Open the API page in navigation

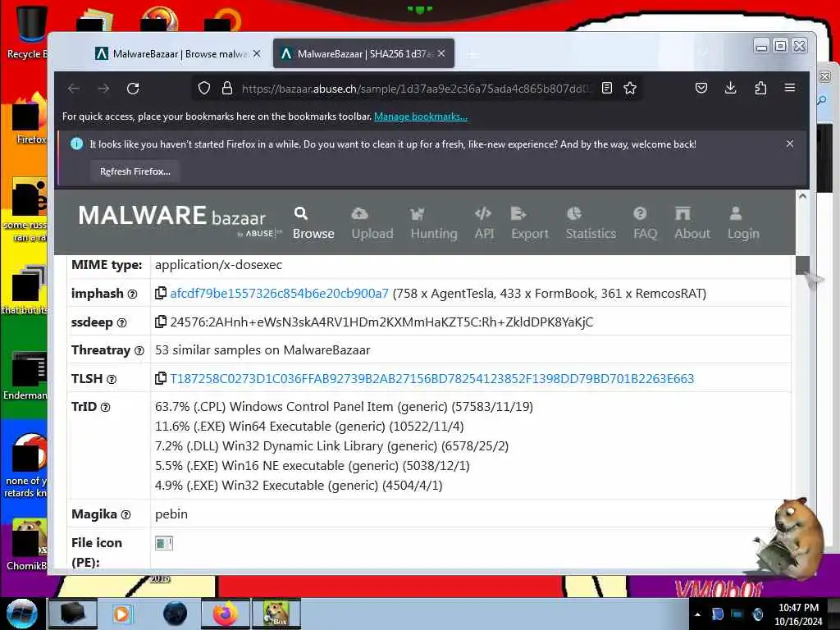click(x=484, y=223)
